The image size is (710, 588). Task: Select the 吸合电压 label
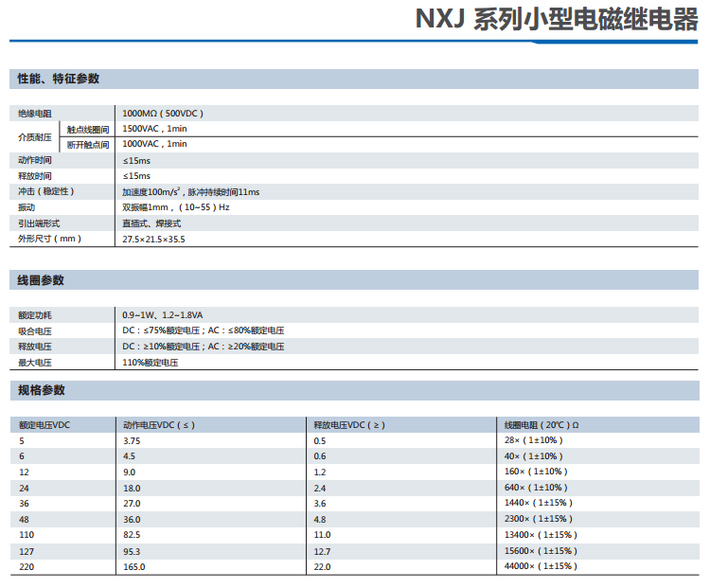pos(35,331)
